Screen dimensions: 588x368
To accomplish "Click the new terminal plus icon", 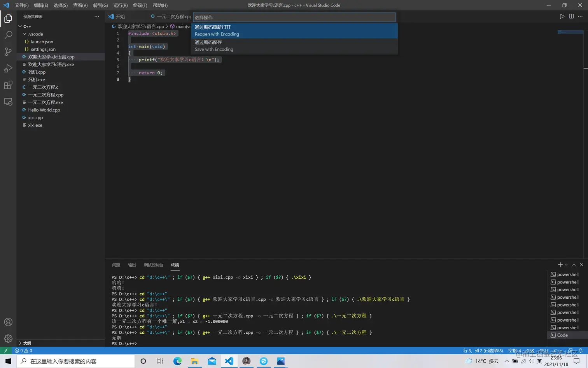I will click(560, 265).
